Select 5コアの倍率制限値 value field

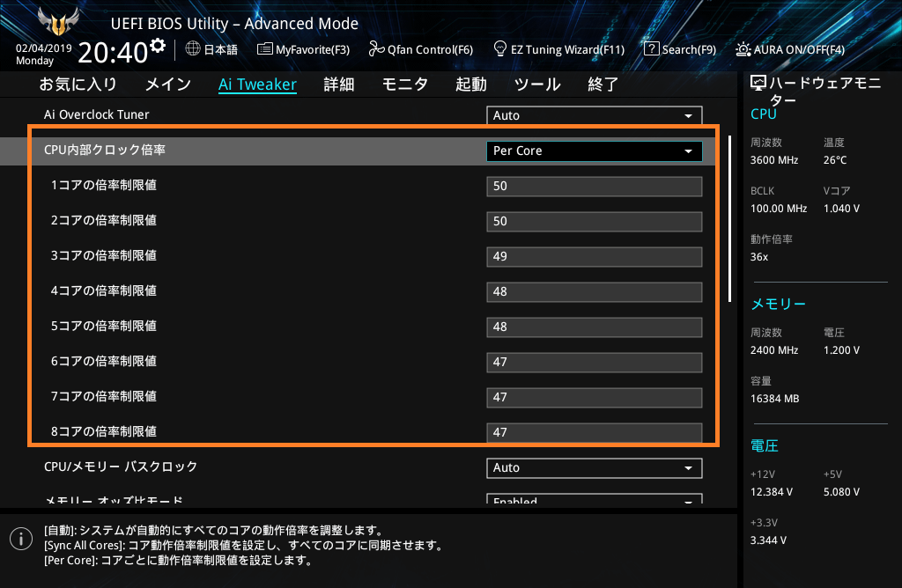click(595, 327)
